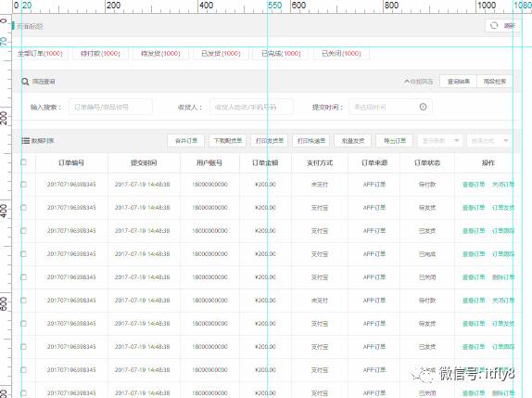Click the 订单编号 column header

pos(71,163)
